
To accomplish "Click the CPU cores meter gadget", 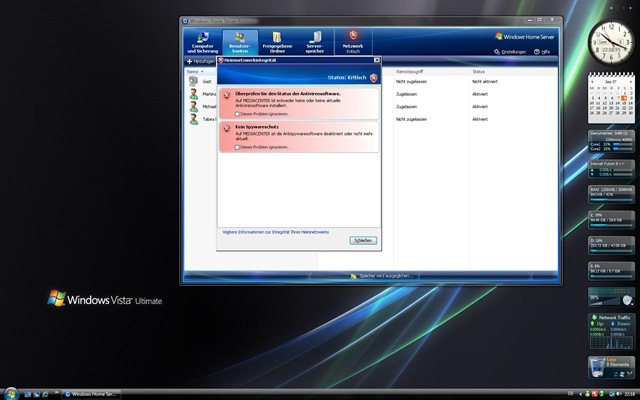I will point(611,141).
